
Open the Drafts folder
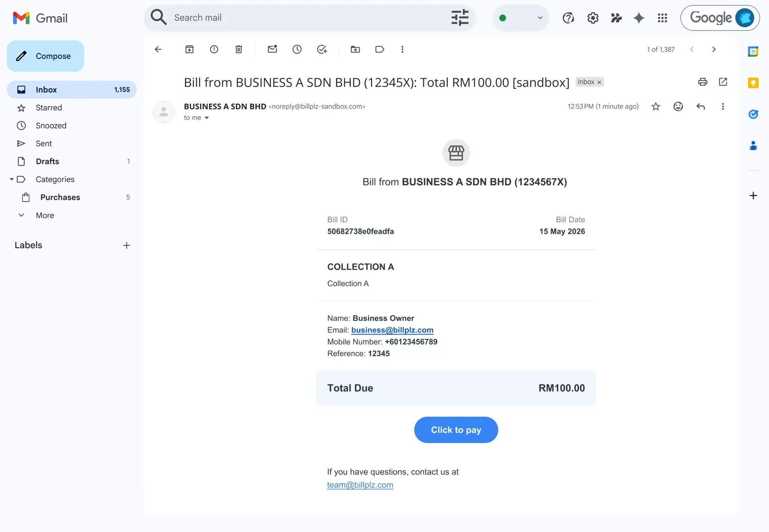click(47, 161)
